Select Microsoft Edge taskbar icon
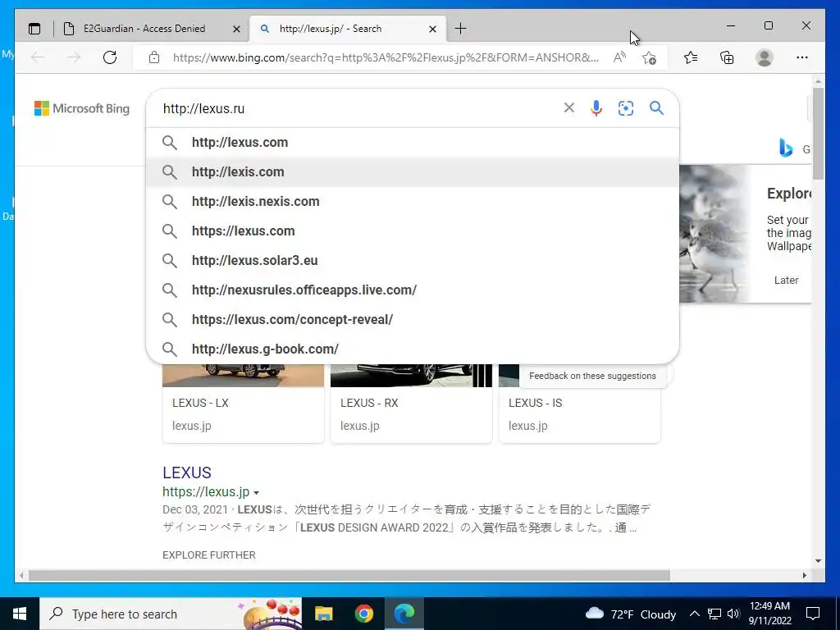This screenshot has width=840, height=630. [404, 614]
